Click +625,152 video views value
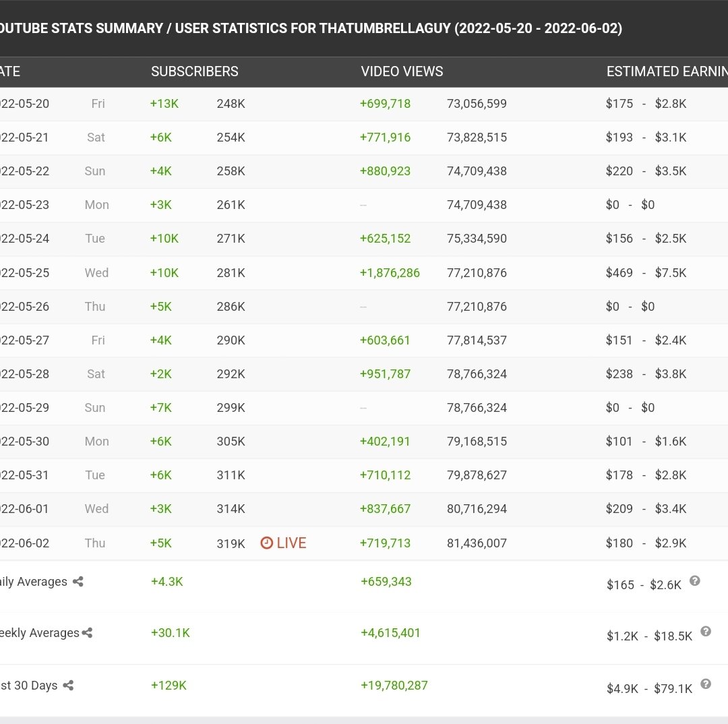Image resolution: width=728 pixels, height=724 pixels. coord(386,238)
